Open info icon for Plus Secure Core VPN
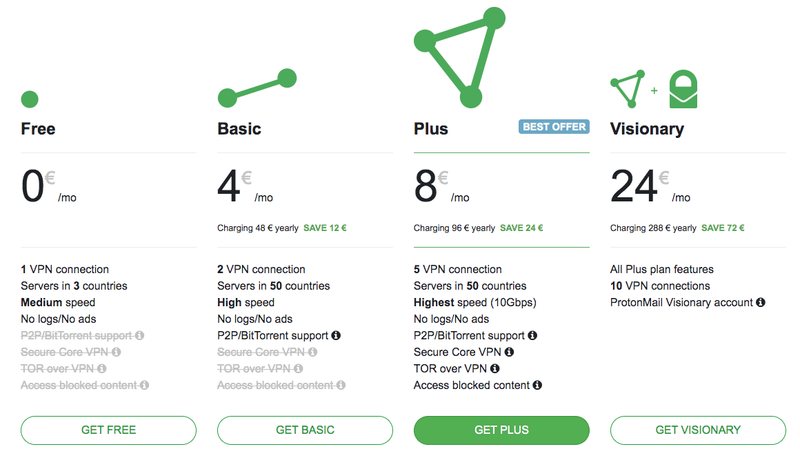The height and width of the screenshot is (458, 800). point(509,352)
